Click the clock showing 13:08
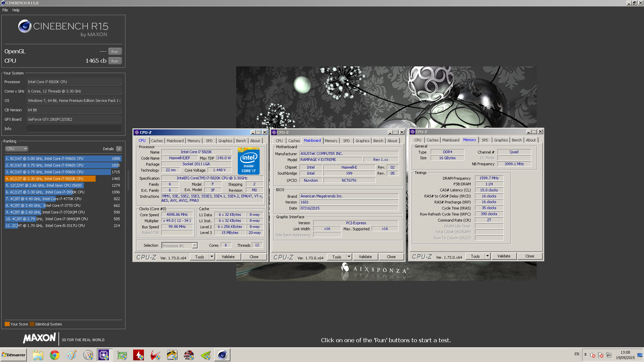The width and height of the screenshot is (644, 362). point(625,353)
